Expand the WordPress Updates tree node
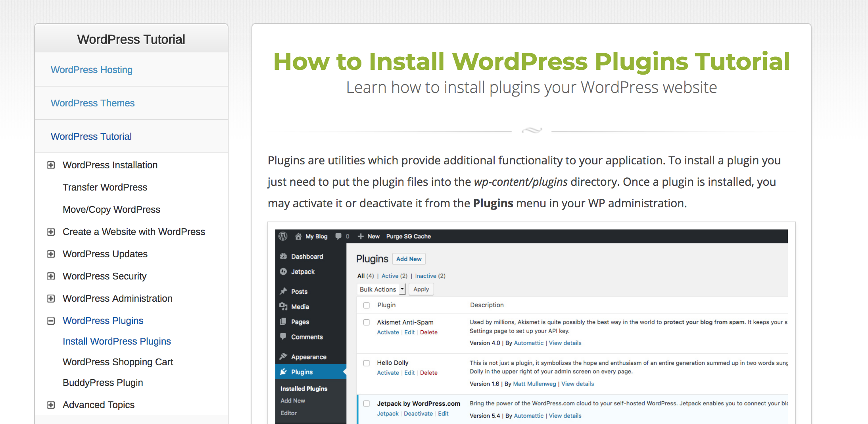The image size is (868, 424). pos(51,254)
